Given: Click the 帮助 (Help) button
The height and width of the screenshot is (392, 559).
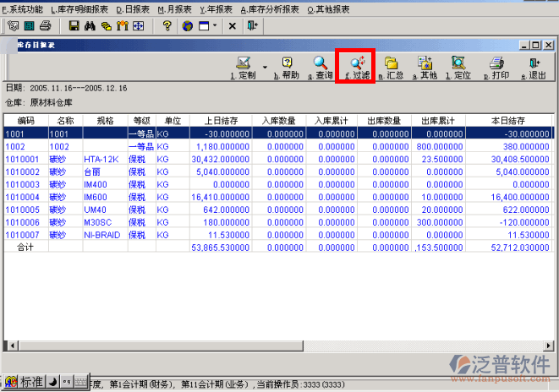Looking at the screenshot, I should (x=287, y=67).
